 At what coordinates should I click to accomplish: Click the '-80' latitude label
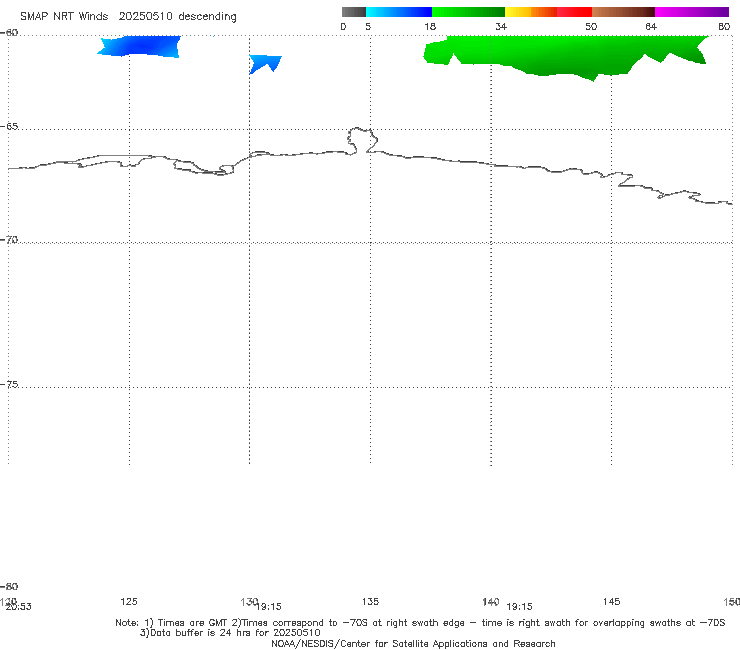click(9, 586)
